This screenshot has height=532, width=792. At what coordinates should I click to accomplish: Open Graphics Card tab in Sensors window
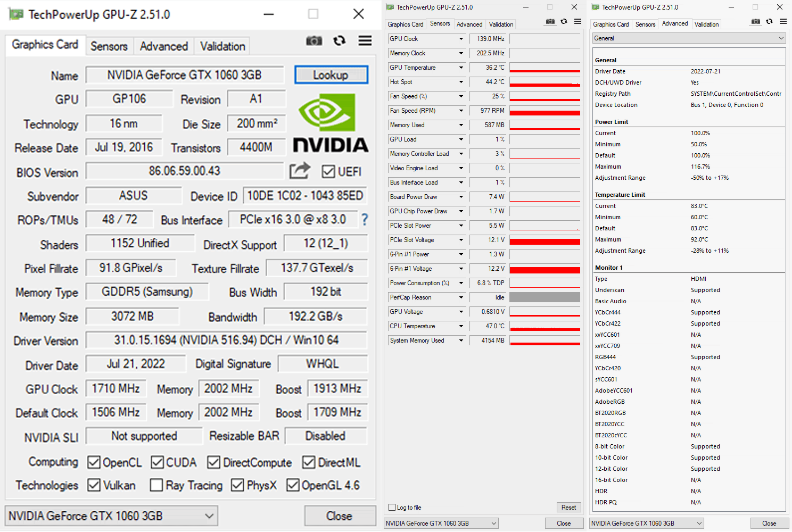[406, 24]
